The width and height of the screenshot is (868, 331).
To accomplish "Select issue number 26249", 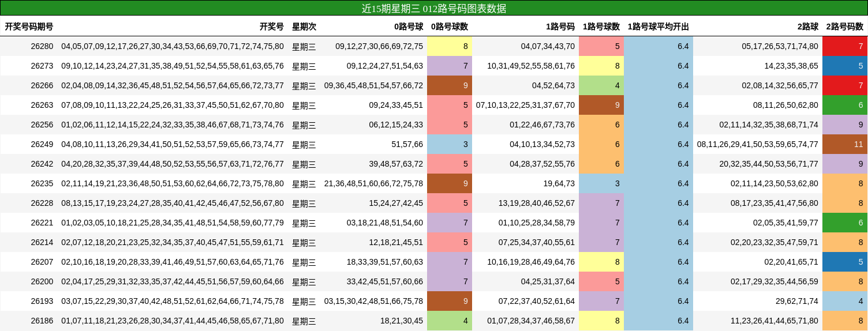I will (42, 144).
